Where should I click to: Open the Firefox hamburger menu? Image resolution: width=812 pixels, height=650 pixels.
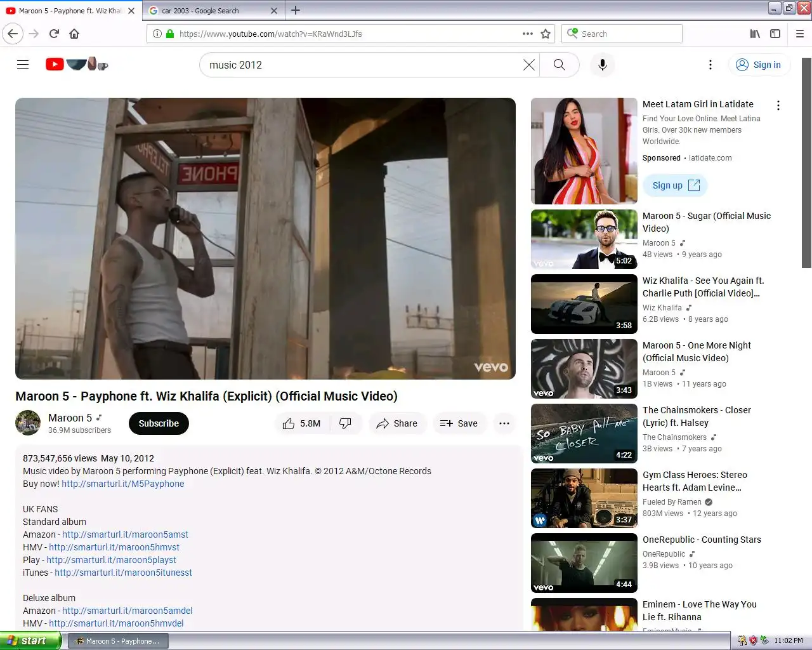(800, 34)
